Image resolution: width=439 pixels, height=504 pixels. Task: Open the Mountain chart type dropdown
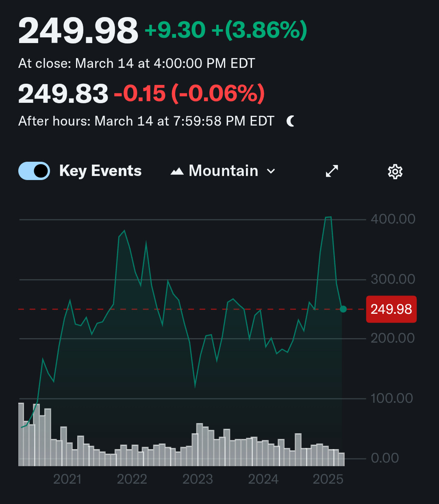(223, 171)
